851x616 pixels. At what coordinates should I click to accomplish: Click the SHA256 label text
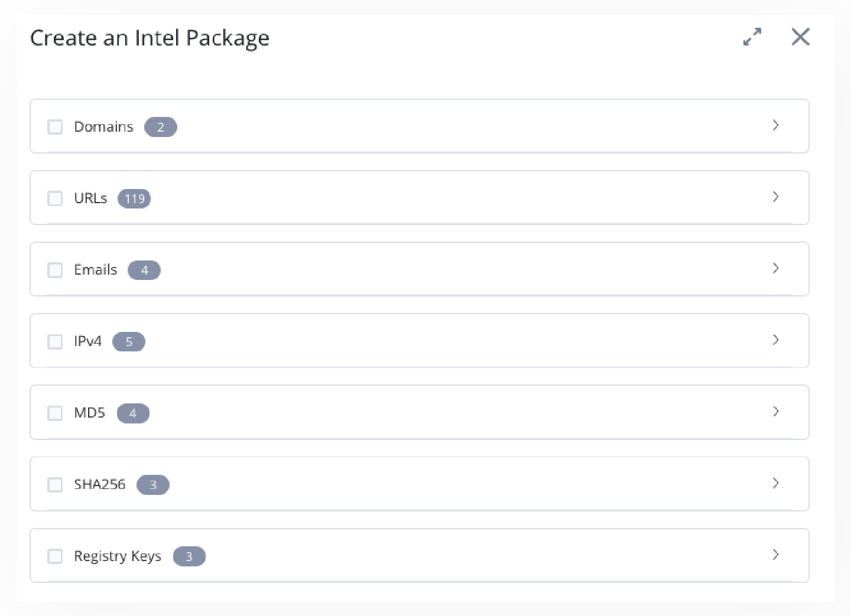(x=99, y=484)
